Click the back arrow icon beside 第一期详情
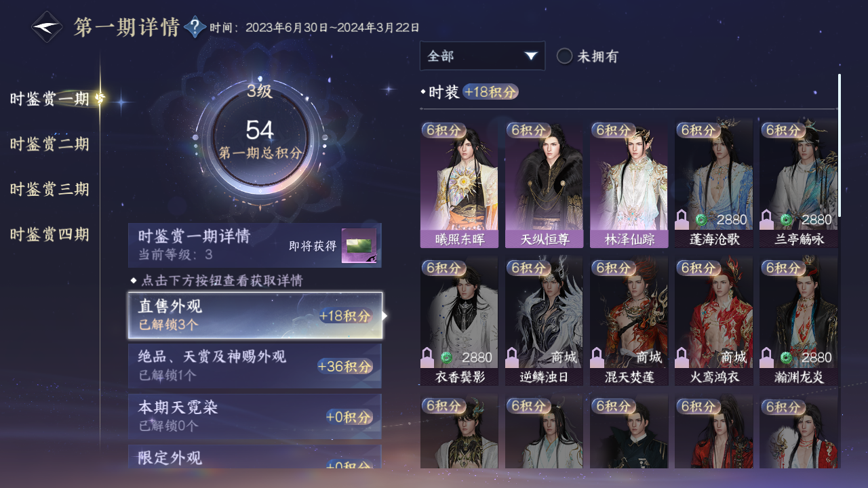The height and width of the screenshot is (488, 868). tap(47, 27)
